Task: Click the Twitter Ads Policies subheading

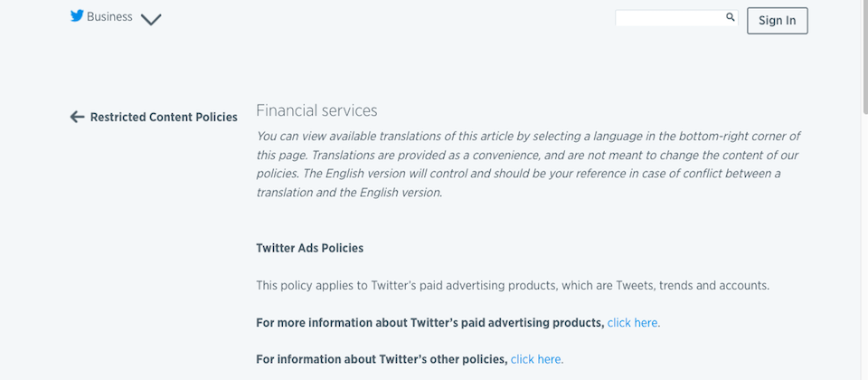Action: (309, 247)
